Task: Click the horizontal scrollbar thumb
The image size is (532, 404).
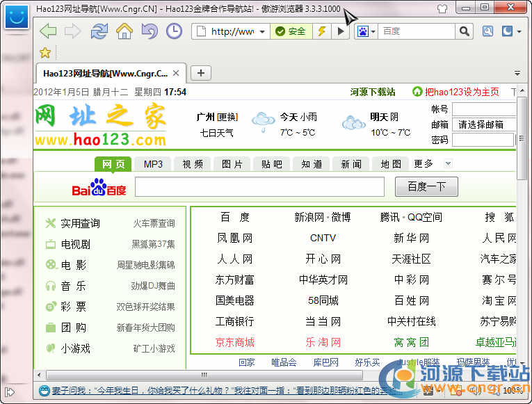Action: click(204, 375)
